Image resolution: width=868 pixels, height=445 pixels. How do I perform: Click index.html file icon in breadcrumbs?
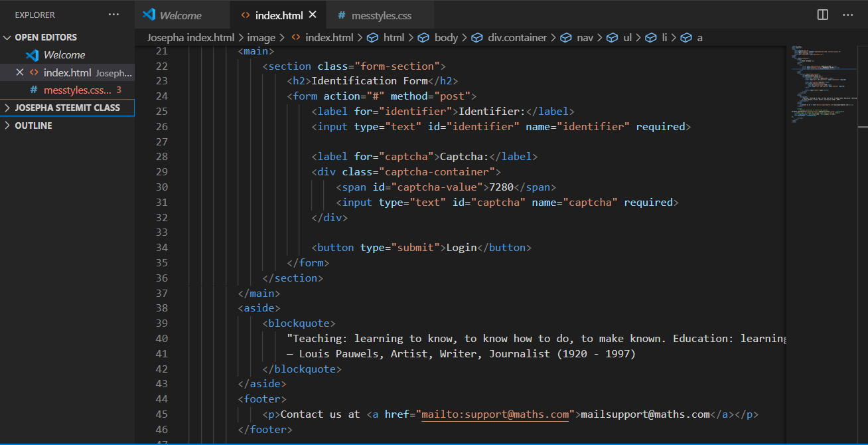(296, 38)
